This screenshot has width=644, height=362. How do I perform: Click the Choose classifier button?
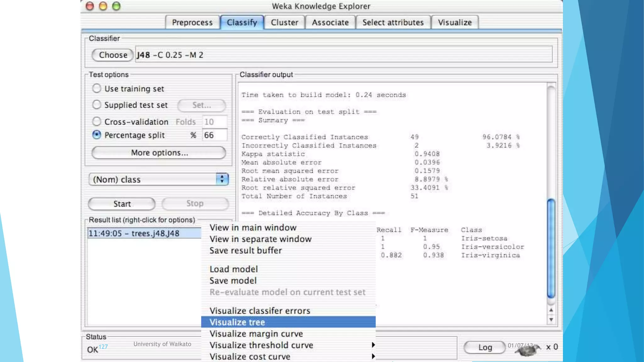[113, 55]
